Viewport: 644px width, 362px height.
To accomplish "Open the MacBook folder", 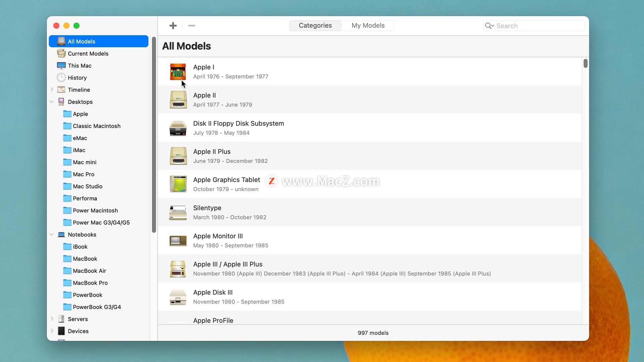I will tap(99, 258).
